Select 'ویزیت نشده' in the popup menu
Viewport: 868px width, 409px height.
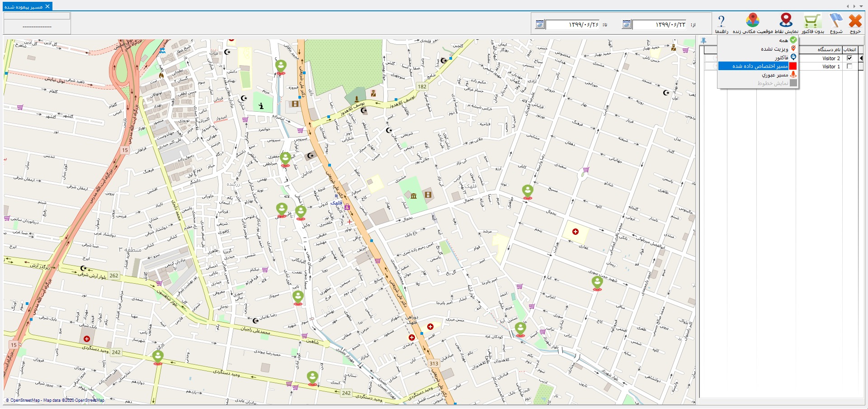774,49
